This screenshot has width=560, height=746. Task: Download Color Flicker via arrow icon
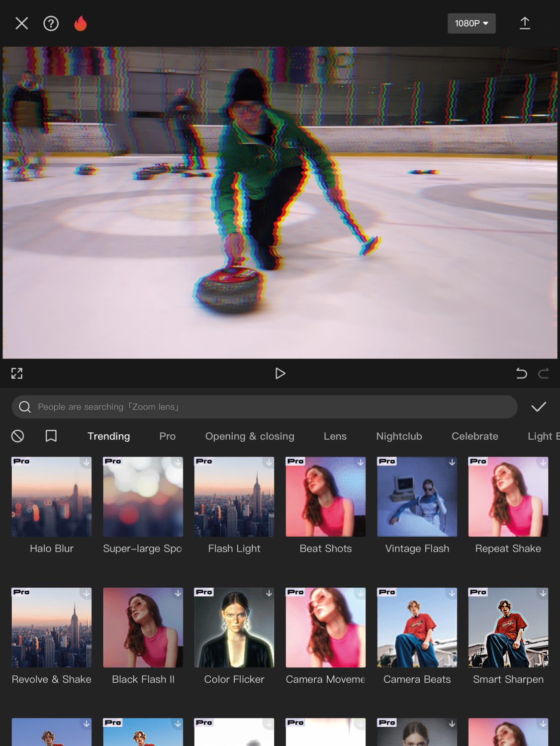[x=269, y=593]
